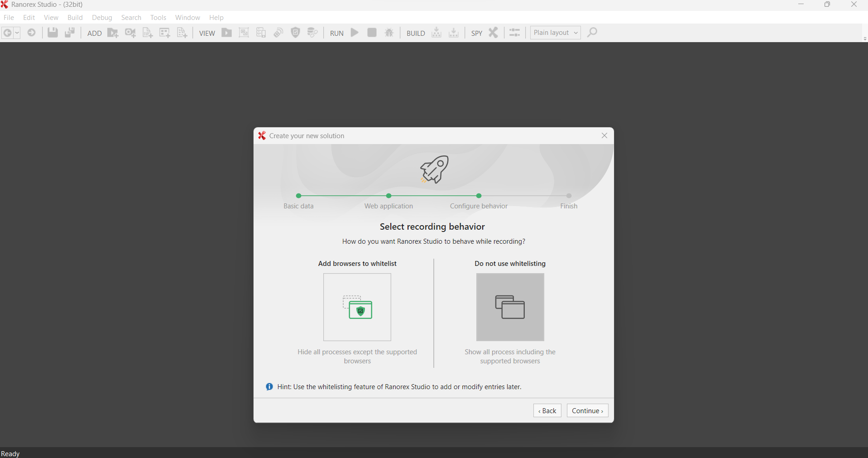The height and width of the screenshot is (458, 868).
Task: Click the rocket illustration in the dialog
Action: [434, 169]
